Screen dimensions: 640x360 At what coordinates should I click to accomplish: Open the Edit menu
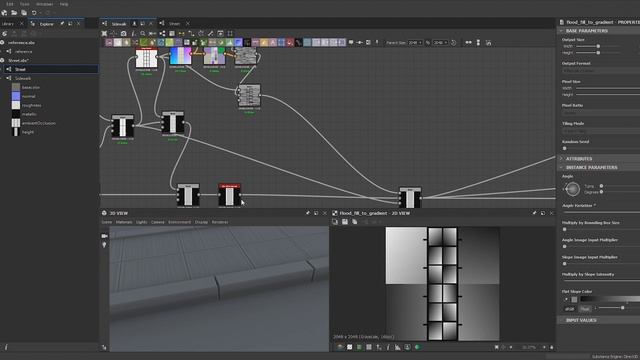tap(9, 4)
